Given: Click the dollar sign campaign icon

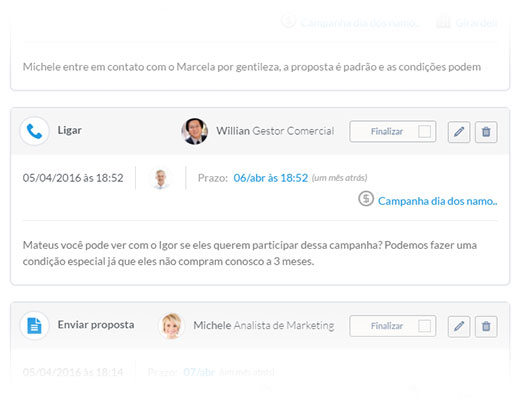Looking at the screenshot, I should pos(366,199).
